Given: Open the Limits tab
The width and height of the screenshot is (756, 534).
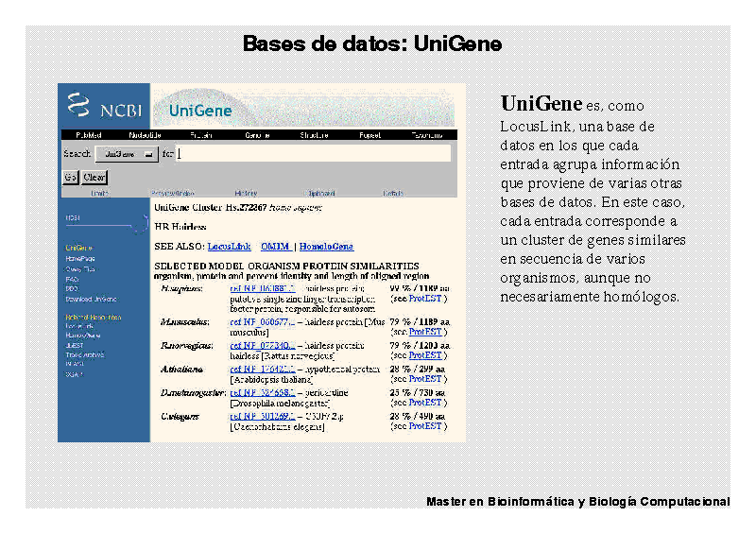Looking at the screenshot, I should point(98,193).
